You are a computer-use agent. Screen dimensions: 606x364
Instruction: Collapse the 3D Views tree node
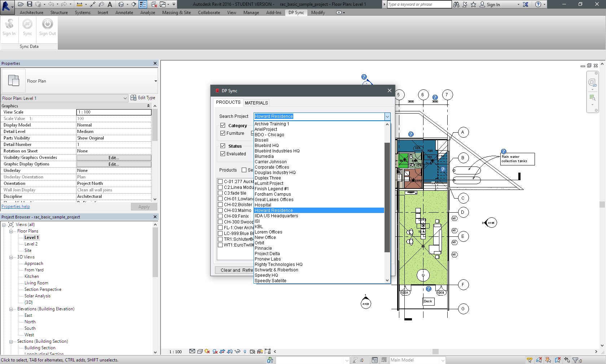click(x=11, y=257)
